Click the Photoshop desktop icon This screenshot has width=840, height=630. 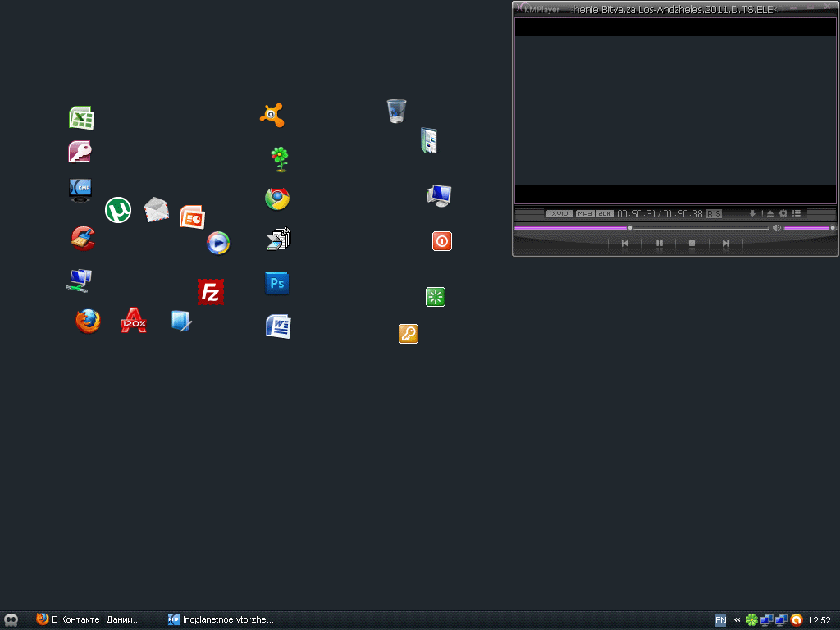pyautogui.click(x=277, y=284)
